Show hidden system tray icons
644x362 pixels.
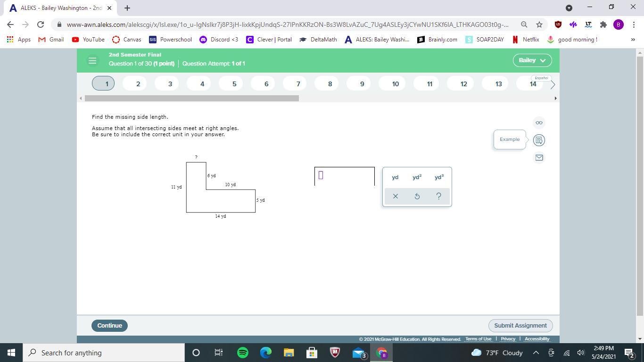(x=536, y=353)
